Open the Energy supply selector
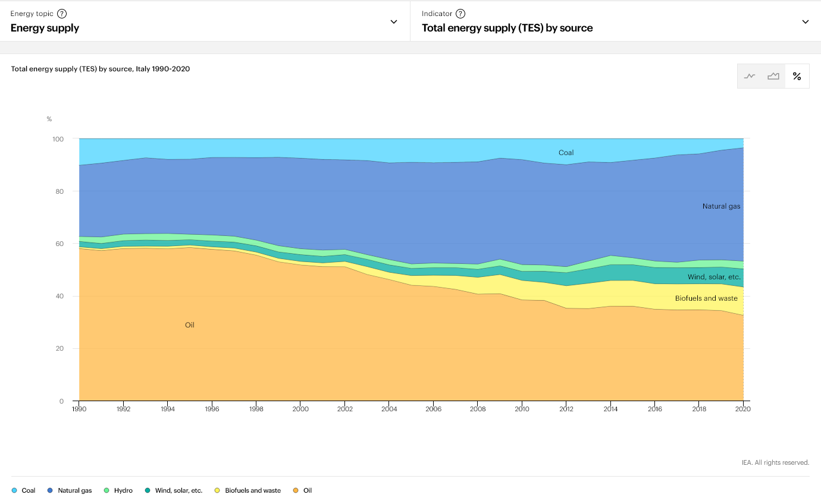 click(x=205, y=21)
